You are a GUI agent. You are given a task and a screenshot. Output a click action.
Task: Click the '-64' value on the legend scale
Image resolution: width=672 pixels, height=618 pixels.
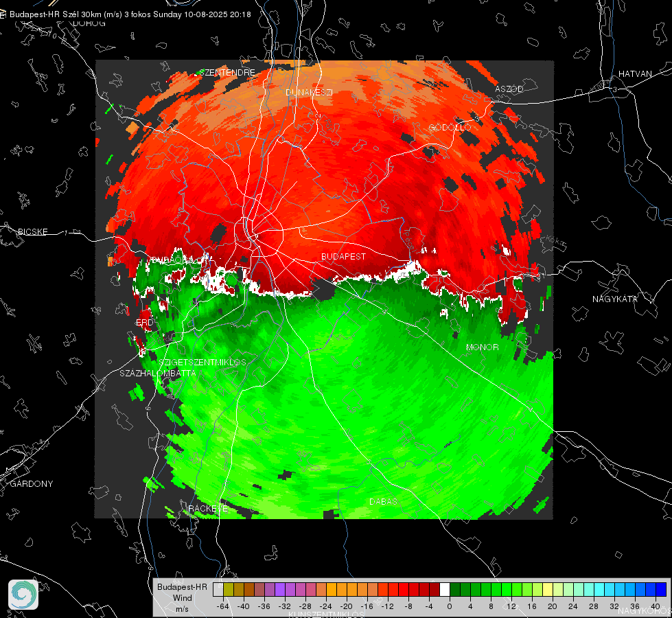click(223, 606)
